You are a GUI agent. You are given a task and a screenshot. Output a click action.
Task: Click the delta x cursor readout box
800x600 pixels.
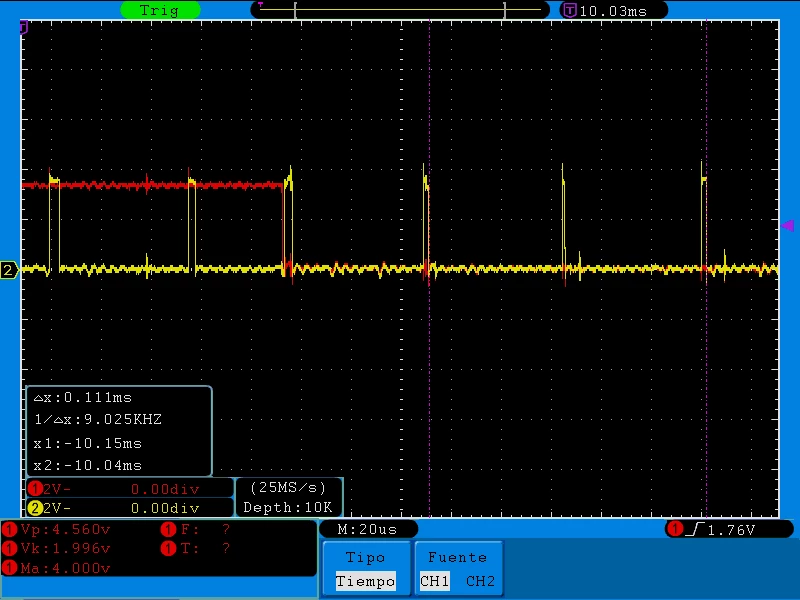tap(119, 431)
